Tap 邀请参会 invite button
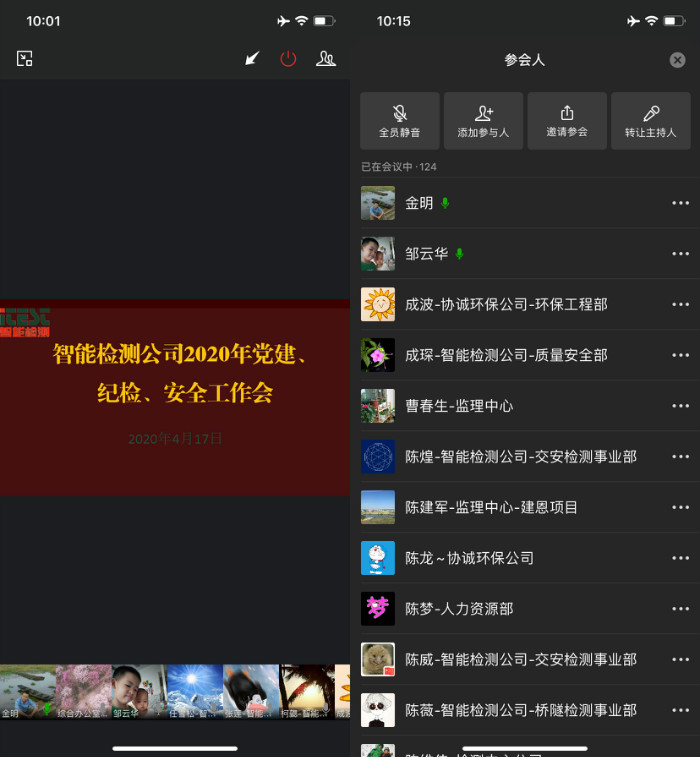 [x=567, y=121]
